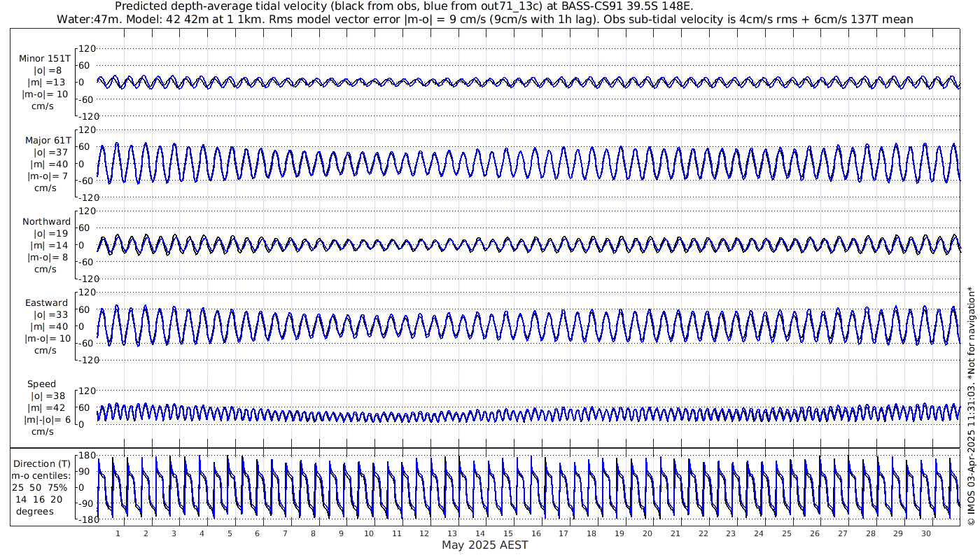
Task: Click the '|m| =13' value in Minor panel
Action: point(48,83)
